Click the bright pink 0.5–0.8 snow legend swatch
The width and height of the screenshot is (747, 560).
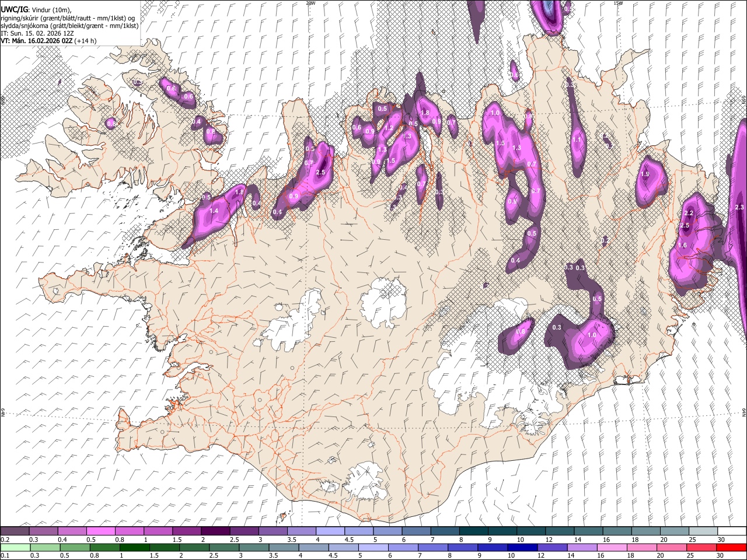[102, 531]
